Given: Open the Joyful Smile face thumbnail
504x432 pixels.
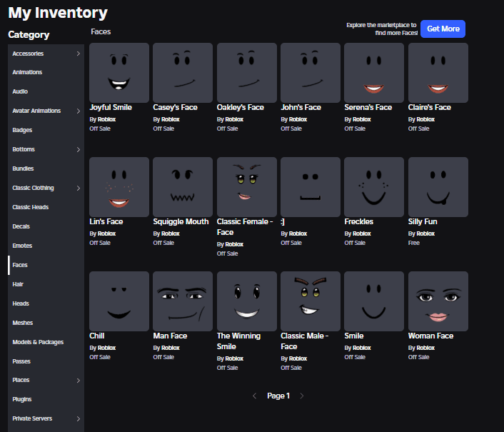Looking at the screenshot, I should 119,72.
